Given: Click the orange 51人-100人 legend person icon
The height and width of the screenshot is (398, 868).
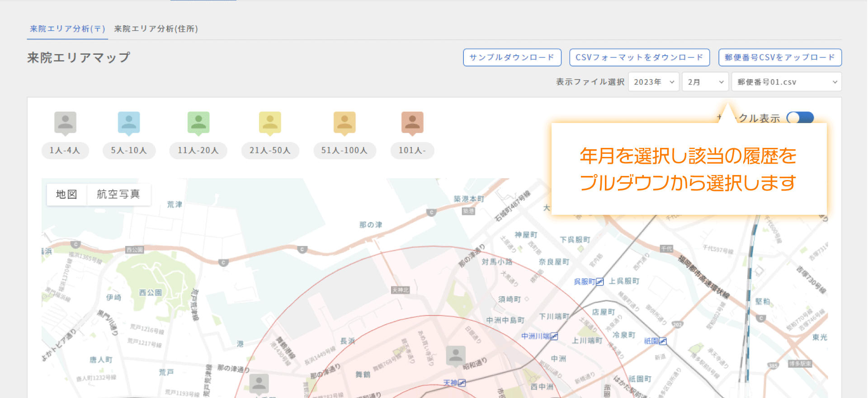Looking at the screenshot, I should click(x=344, y=123).
